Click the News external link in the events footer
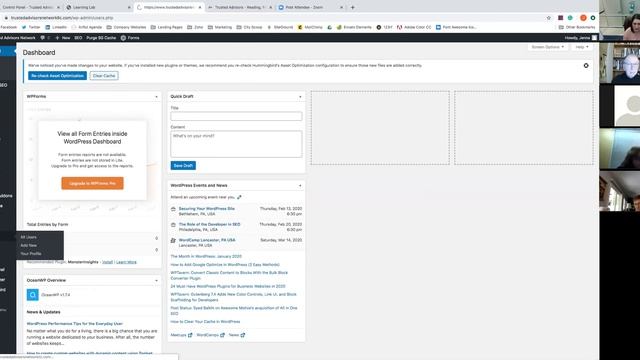This screenshot has width=640, height=360. [x=237, y=335]
